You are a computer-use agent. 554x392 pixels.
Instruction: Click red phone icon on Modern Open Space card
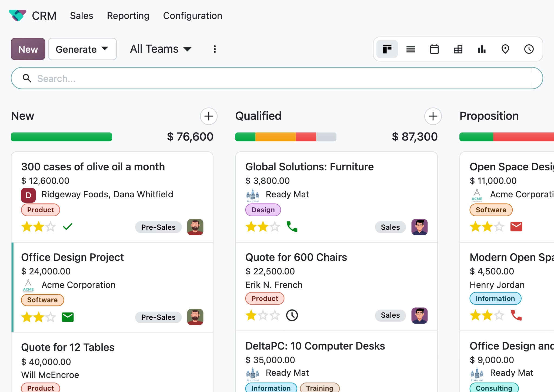[x=516, y=315]
